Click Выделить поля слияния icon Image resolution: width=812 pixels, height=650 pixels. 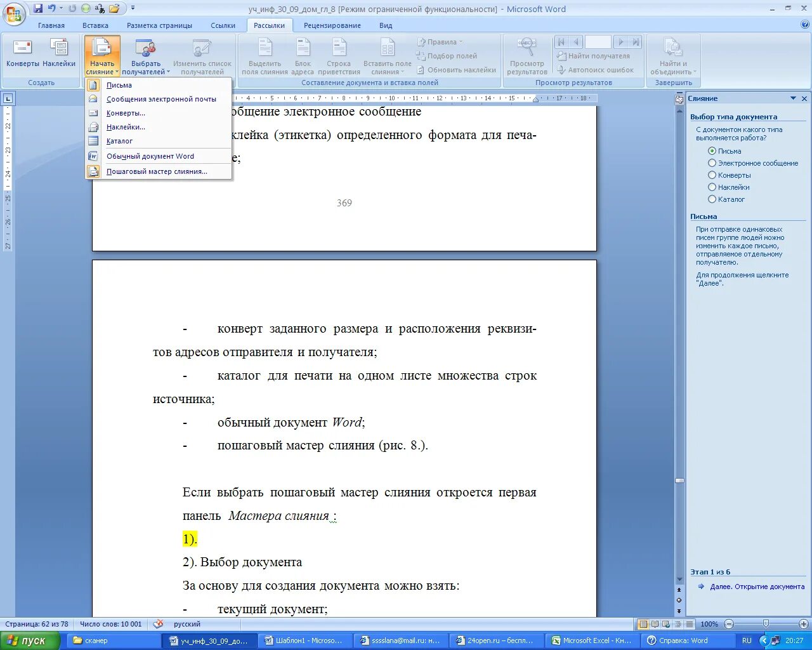click(265, 56)
